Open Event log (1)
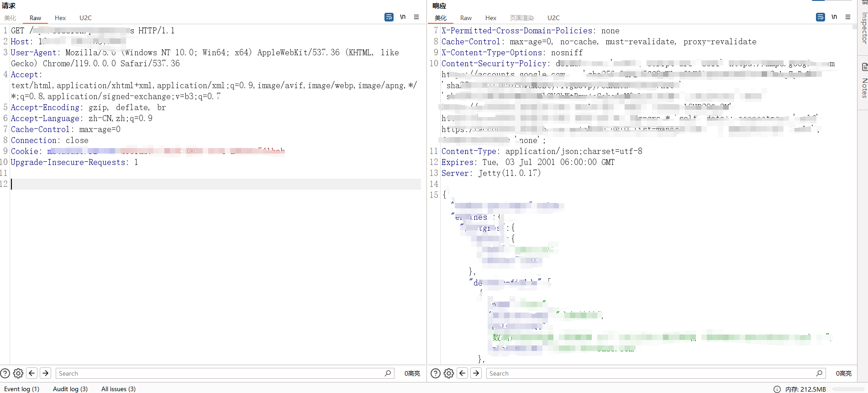The width and height of the screenshot is (868, 393). tap(21, 389)
